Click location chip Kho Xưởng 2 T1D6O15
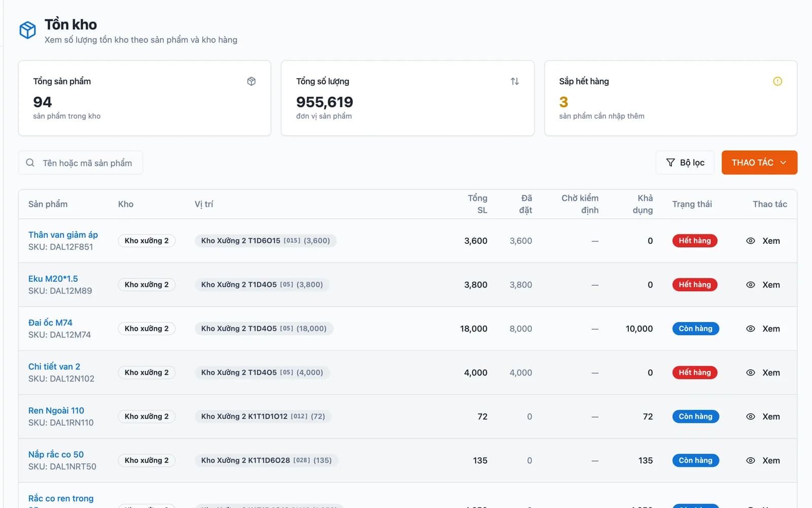The width and height of the screenshot is (812, 508). (265, 241)
